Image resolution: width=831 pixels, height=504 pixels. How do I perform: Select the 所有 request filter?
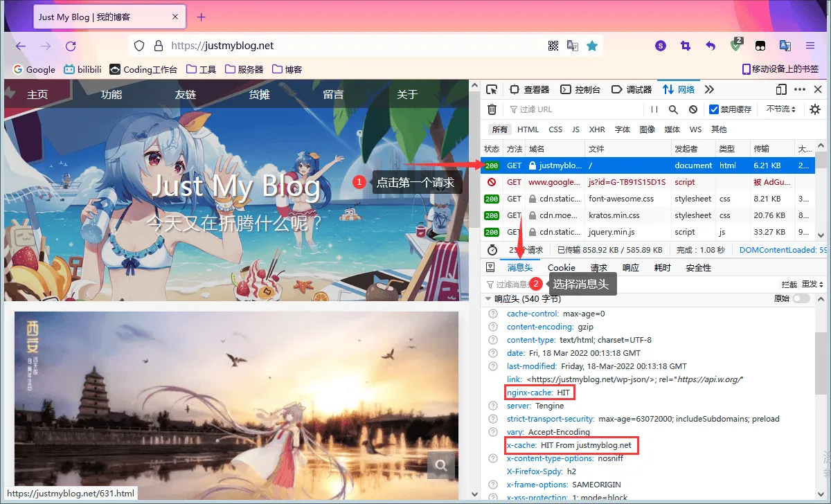(499, 129)
